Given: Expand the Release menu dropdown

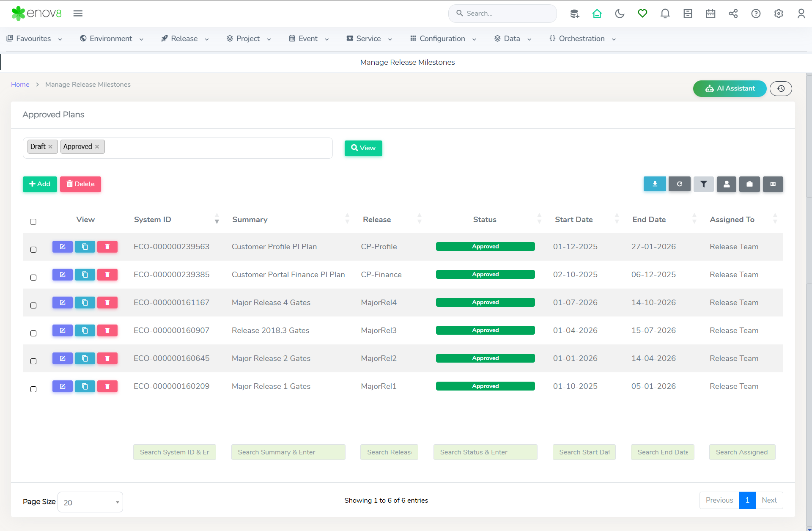Looking at the screenshot, I should pos(185,39).
